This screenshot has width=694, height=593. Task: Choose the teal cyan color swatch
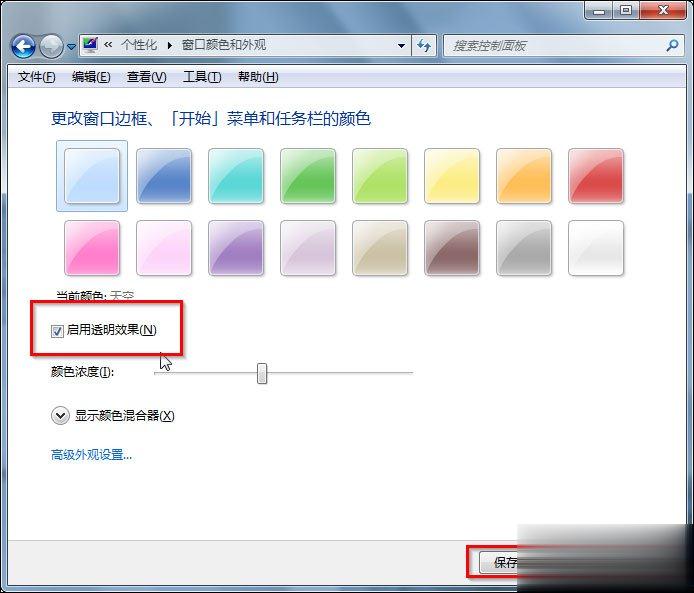coord(236,176)
